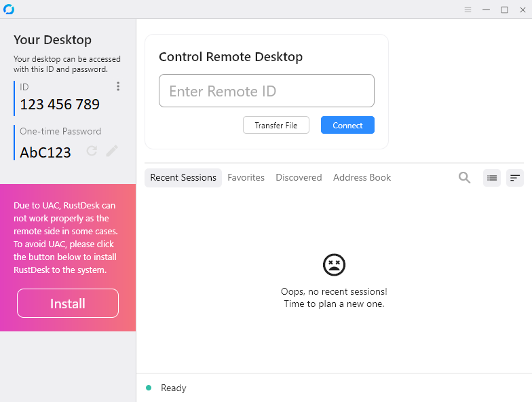Select the ID number 123 456 789
The height and width of the screenshot is (402, 532).
[60, 105]
